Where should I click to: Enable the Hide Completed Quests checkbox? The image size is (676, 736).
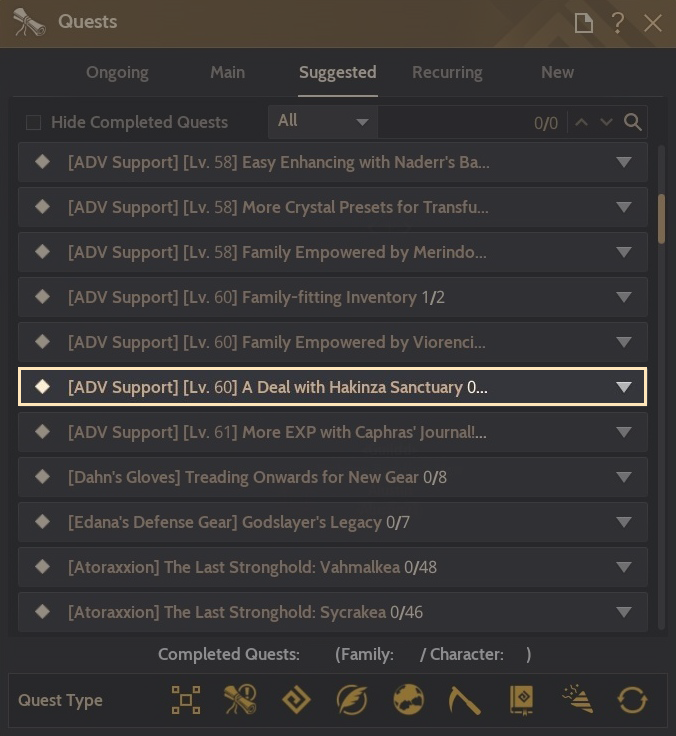click(x=34, y=123)
